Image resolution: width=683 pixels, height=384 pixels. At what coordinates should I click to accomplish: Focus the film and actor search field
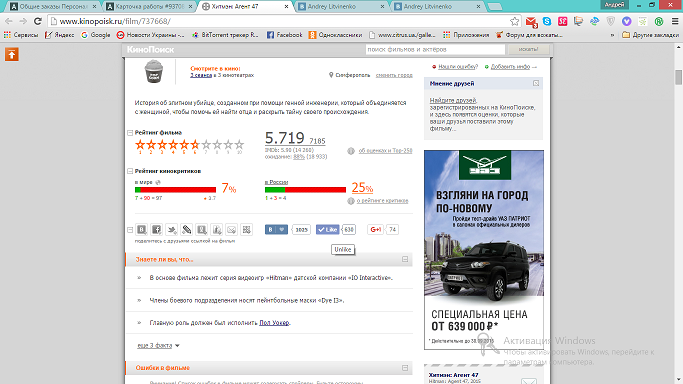(x=435, y=50)
